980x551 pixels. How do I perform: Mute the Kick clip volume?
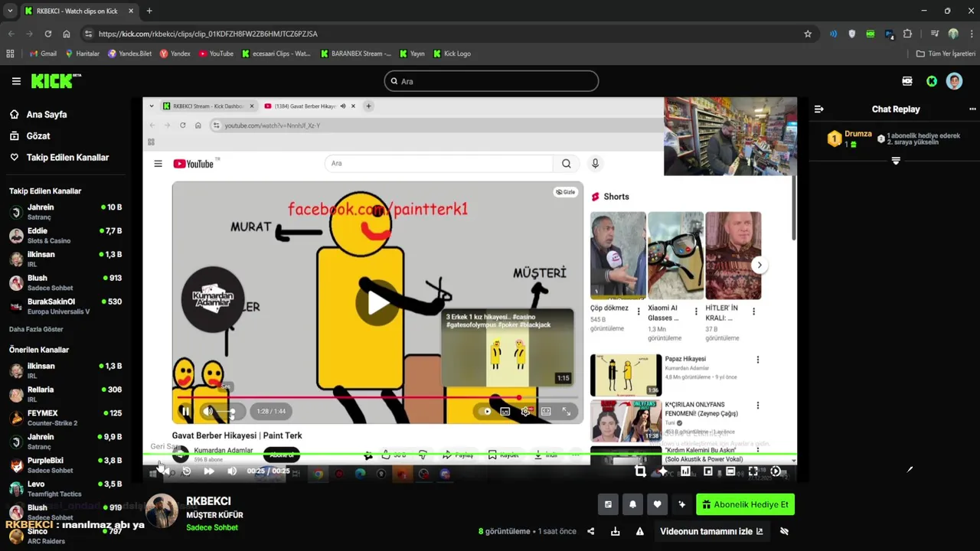pyautogui.click(x=231, y=471)
